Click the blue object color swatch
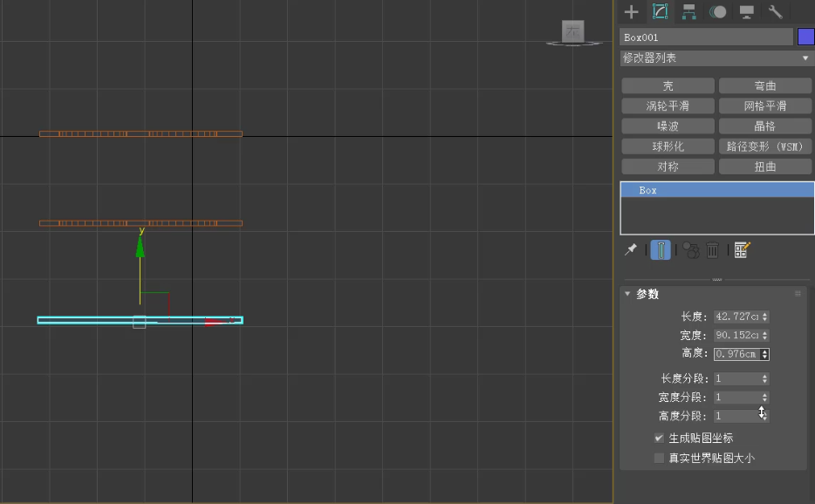 [x=805, y=37]
